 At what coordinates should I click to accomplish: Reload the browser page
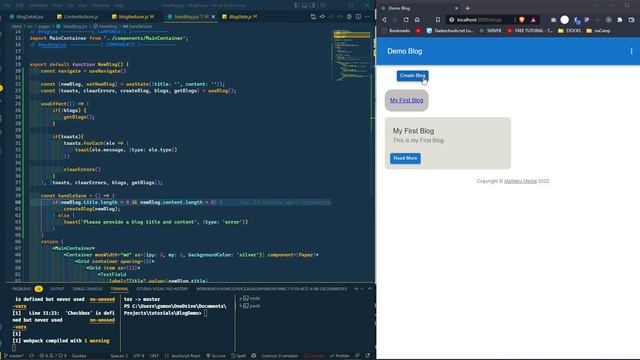pos(406,20)
